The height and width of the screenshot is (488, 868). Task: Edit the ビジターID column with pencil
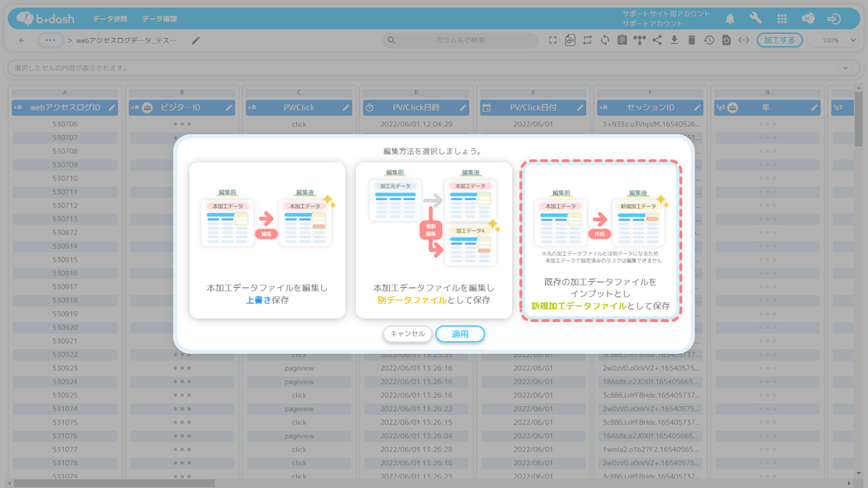tap(229, 108)
